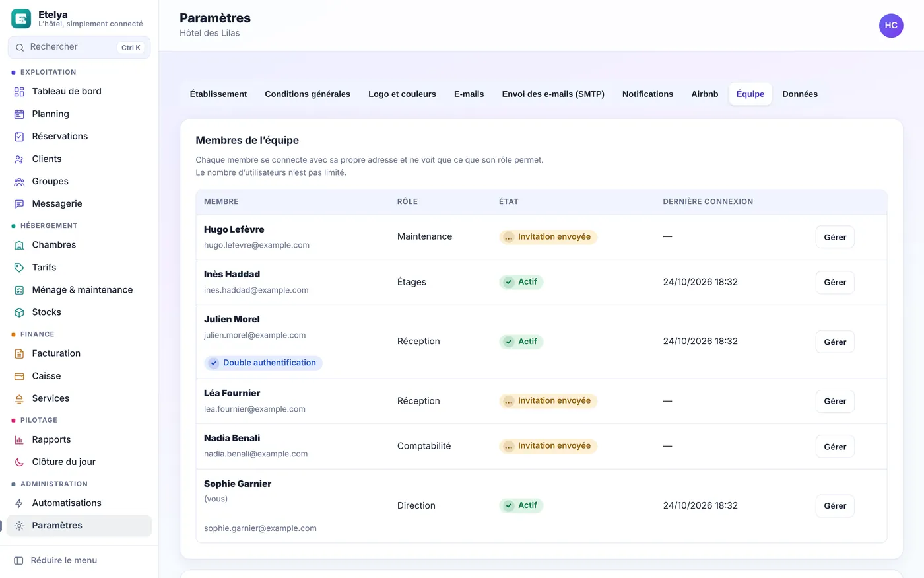Click Gérer for Sophie Garnier
The height and width of the screenshot is (578, 924).
[835, 505]
